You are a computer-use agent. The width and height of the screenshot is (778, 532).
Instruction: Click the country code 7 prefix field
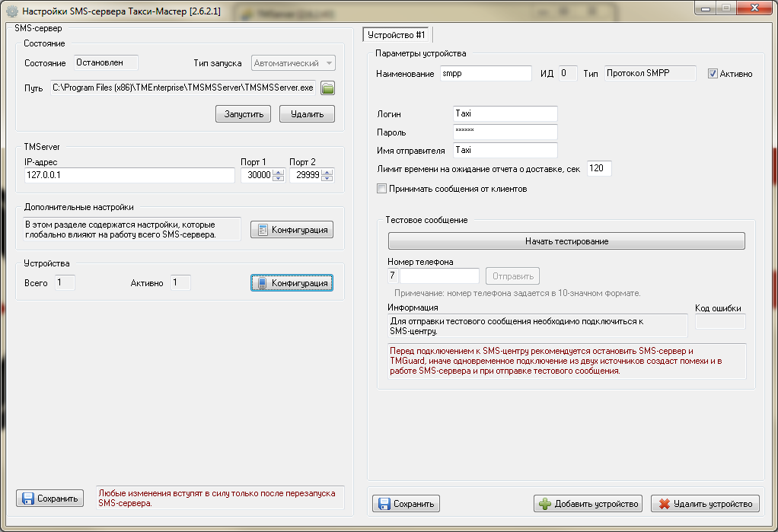click(393, 276)
